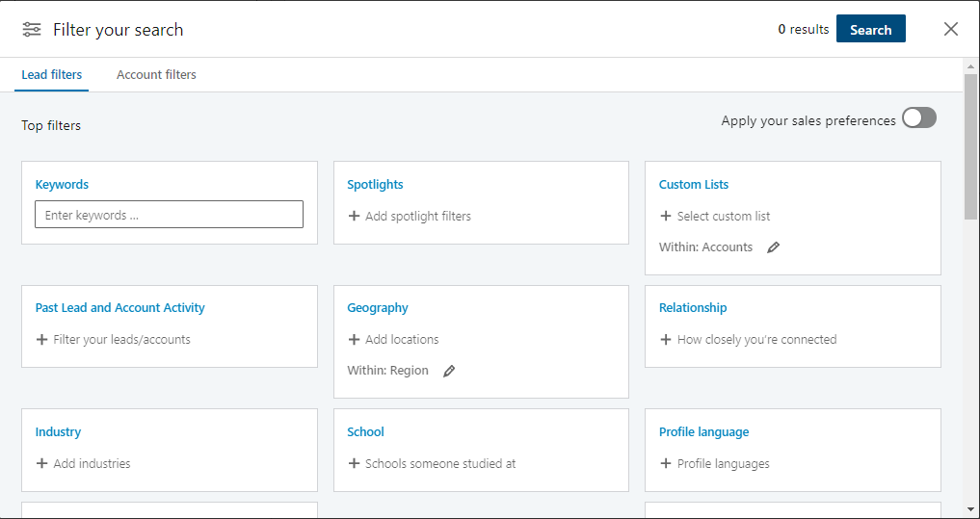Screen dimensions: 980x519
Task: Click the plus icon beside Select custom list
Action: point(666,216)
